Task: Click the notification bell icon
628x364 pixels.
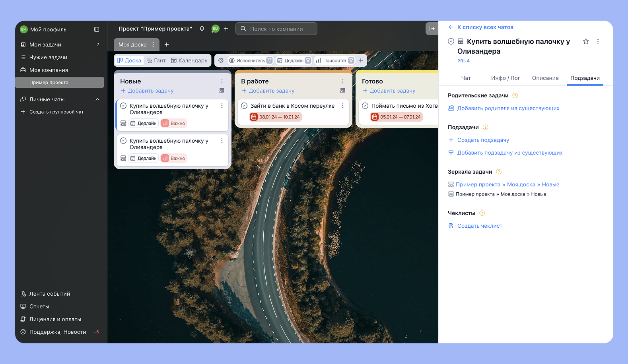Action: [x=202, y=29]
